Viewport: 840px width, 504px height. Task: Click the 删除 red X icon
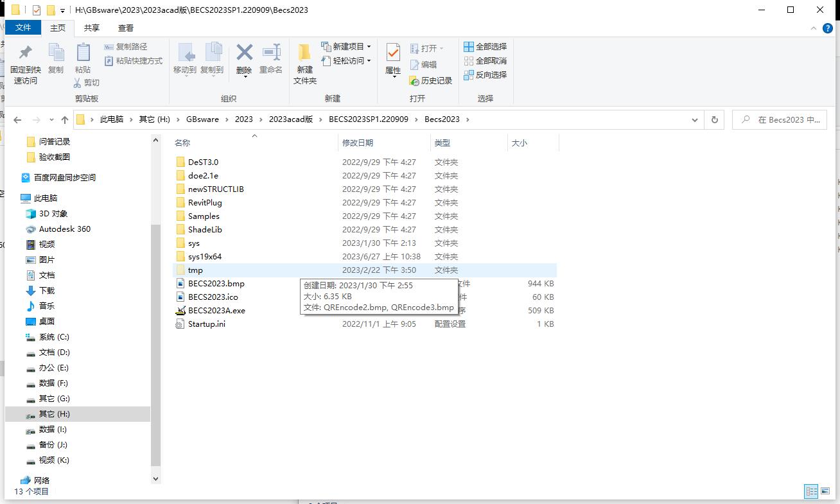(x=244, y=53)
